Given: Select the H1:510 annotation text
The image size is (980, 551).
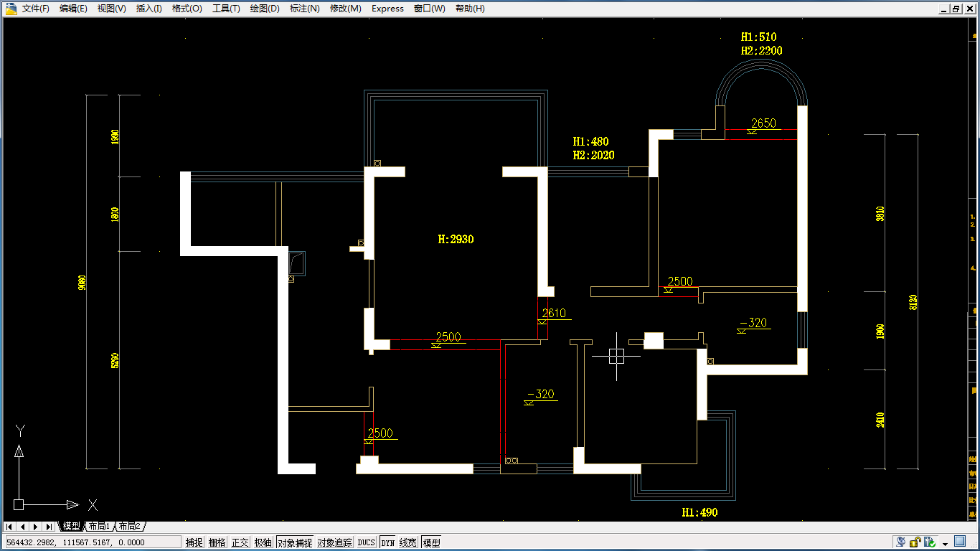Looking at the screenshot, I should tap(758, 37).
